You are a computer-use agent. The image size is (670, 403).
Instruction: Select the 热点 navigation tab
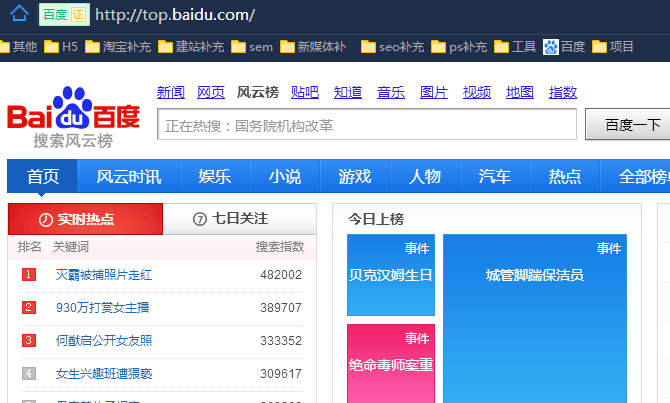click(x=565, y=176)
